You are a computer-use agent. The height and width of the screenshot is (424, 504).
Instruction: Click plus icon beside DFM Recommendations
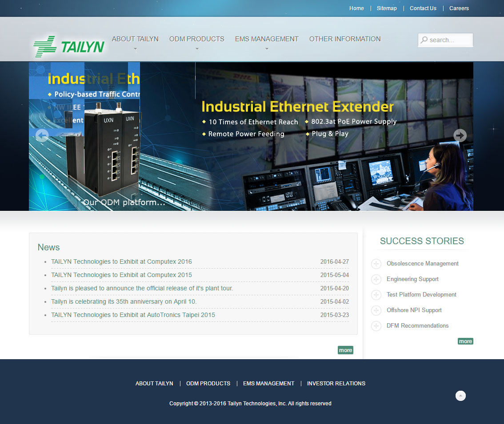coord(376,326)
